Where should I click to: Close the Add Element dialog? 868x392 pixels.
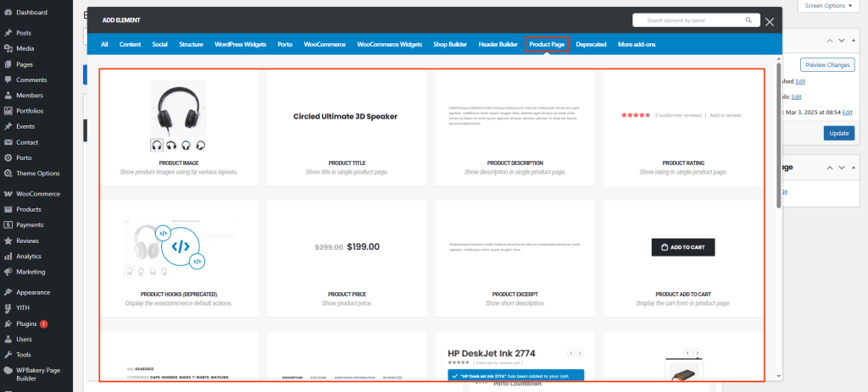point(770,22)
